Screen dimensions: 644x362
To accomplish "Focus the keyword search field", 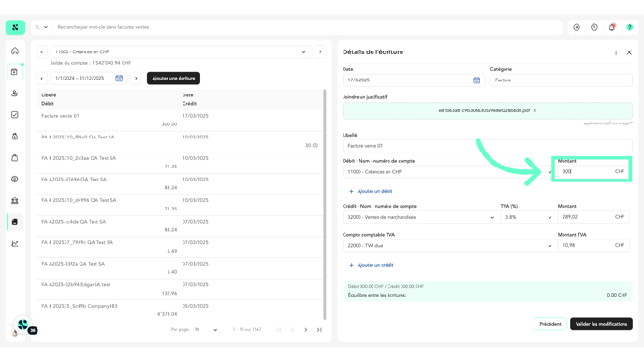I will click(x=308, y=27).
